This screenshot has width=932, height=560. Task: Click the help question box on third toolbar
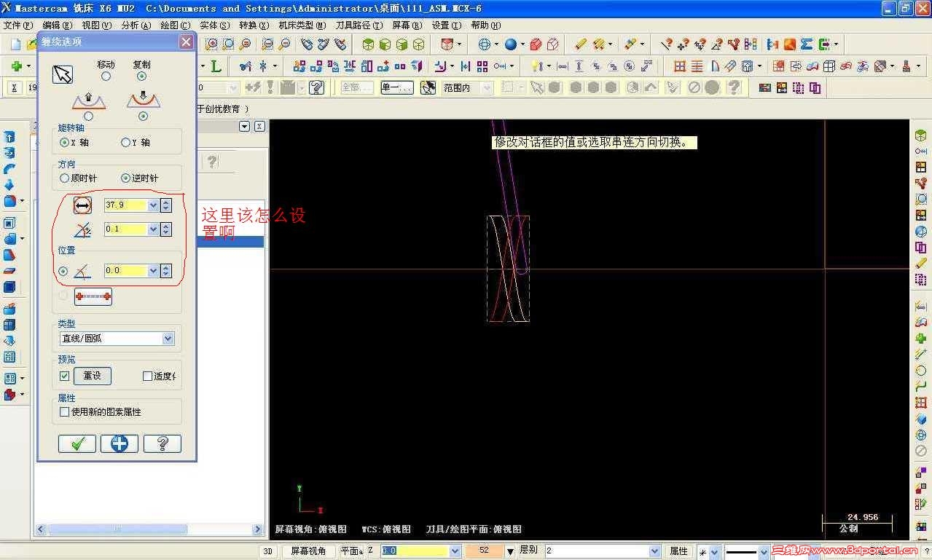pyautogui.click(x=316, y=88)
